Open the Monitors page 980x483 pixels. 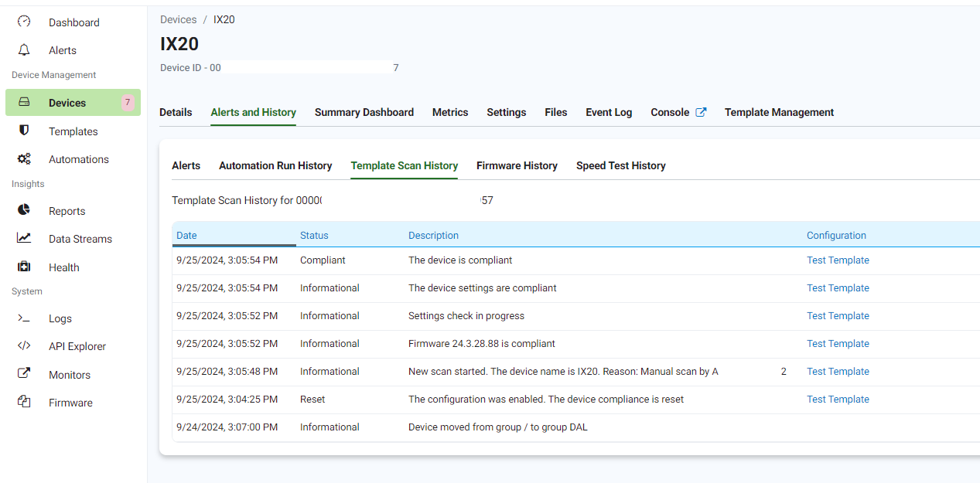[x=70, y=375]
